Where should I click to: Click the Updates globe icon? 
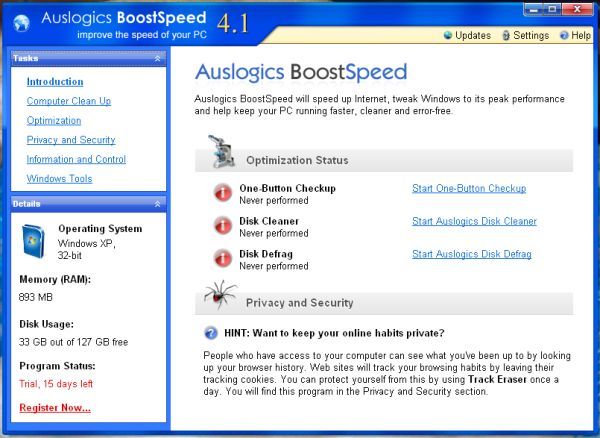coord(448,36)
